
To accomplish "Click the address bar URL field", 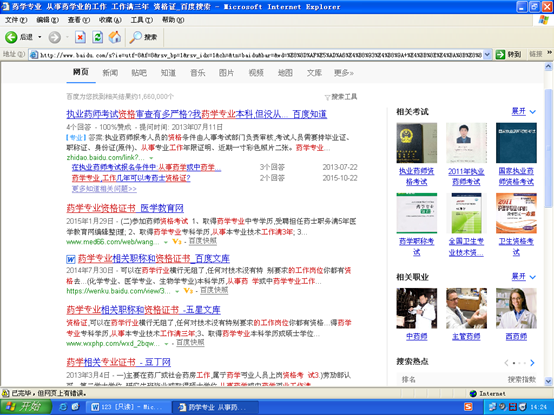I will click(261, 55).
